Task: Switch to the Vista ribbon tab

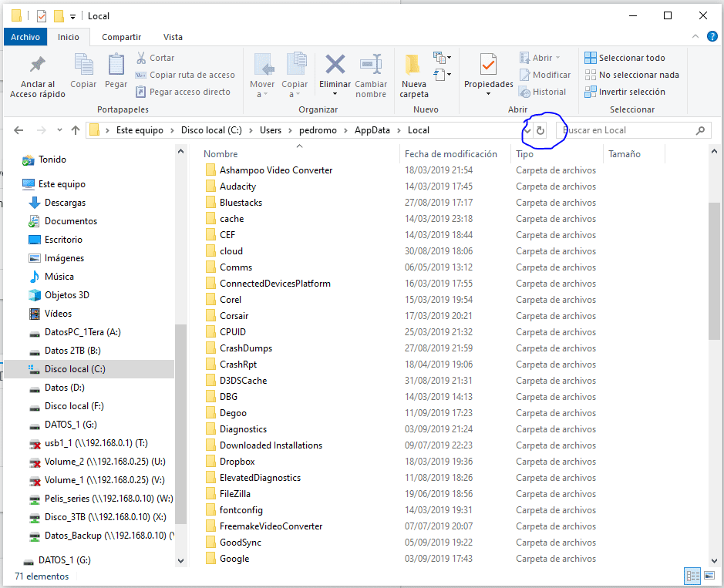Action: coord(173,37)
